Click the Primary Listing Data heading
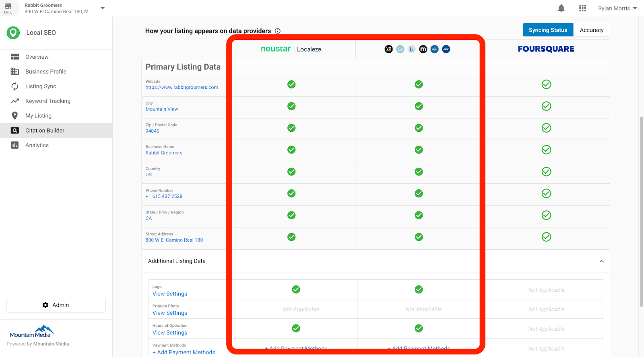The image size is (644, 357). (183, 67)
